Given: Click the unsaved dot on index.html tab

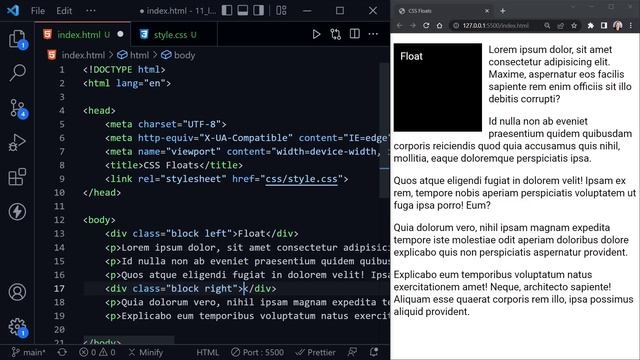Looking at the screenshot, I should click(x=120, y=34).
